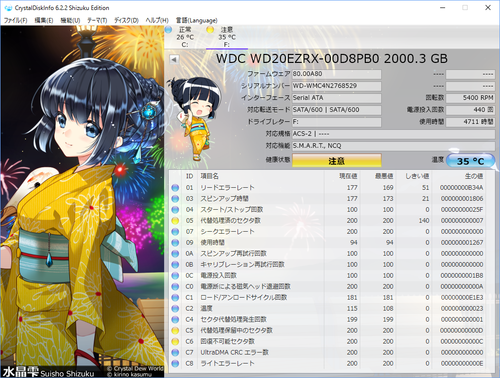Click yellow status icon for attribute 05
Viewport: 500px width, 378px height.
tap(175, 221)
